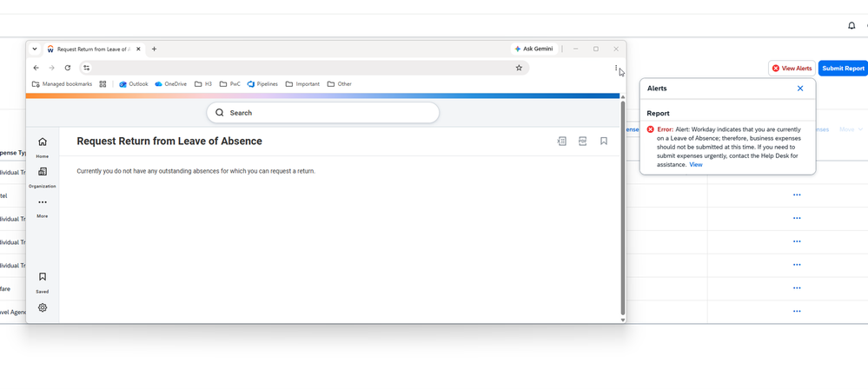The image size is (868, 389).
Task: Open the OneDrive bookmark
Action: click(x=171, y=84)
